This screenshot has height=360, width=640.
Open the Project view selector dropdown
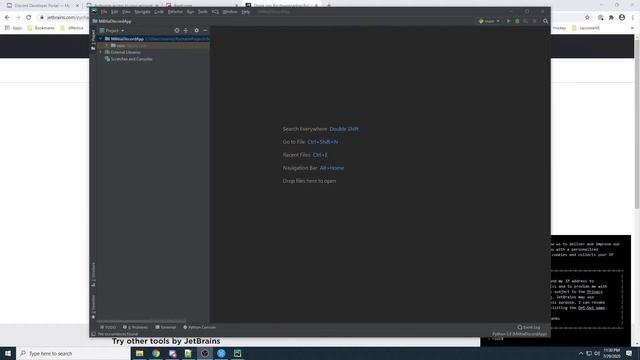112,31
